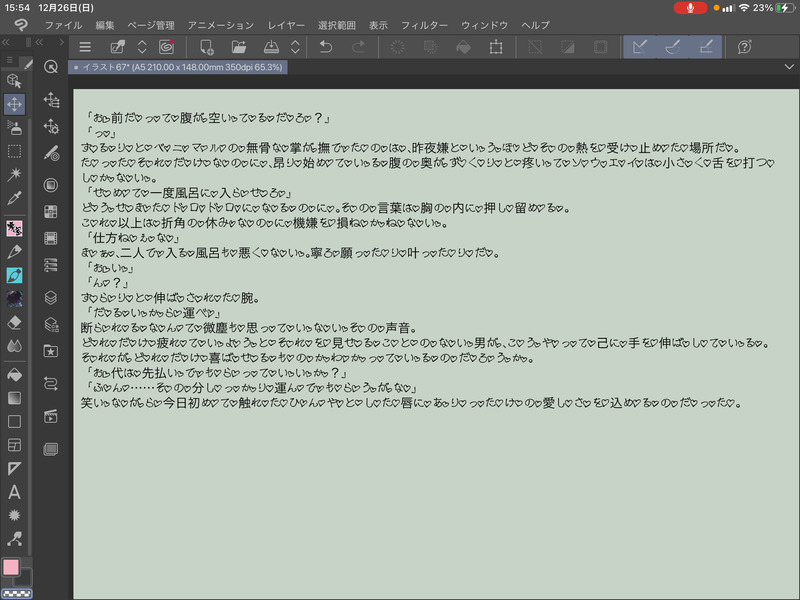Toggle Show selection border
The image size is (800, 600).
coord(601,47)
